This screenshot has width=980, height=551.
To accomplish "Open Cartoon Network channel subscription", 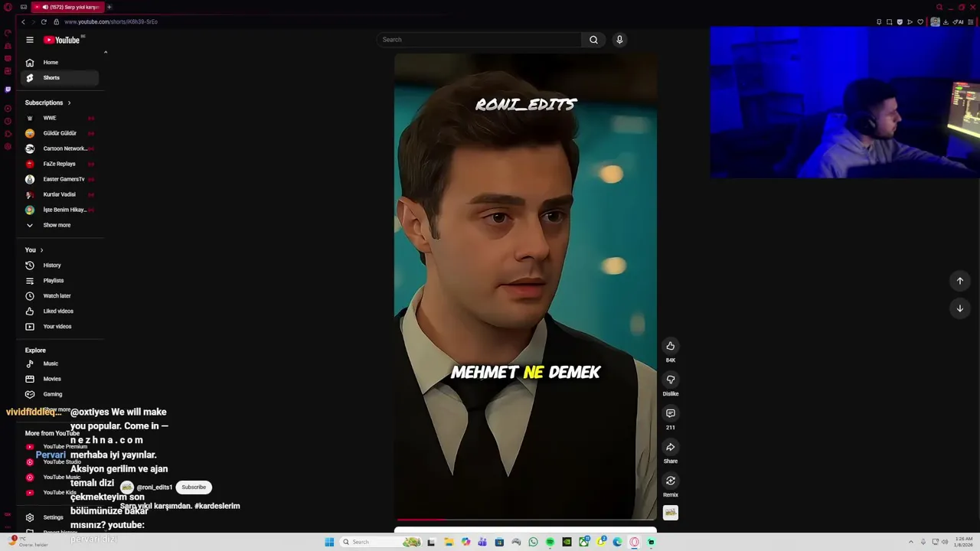I will pos(60,148).
